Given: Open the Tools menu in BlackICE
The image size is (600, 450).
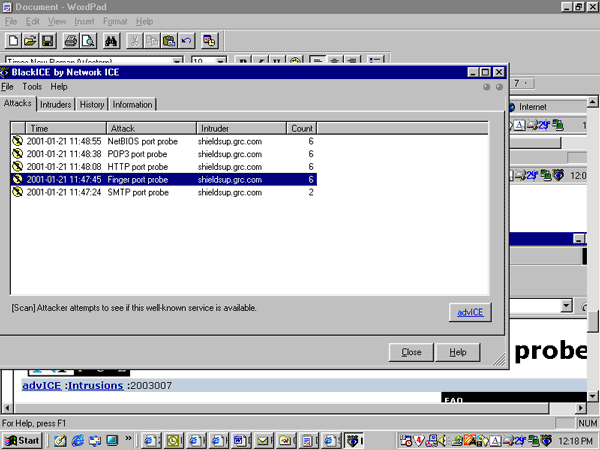Looking at the screenshot, I should click(32, 87).
